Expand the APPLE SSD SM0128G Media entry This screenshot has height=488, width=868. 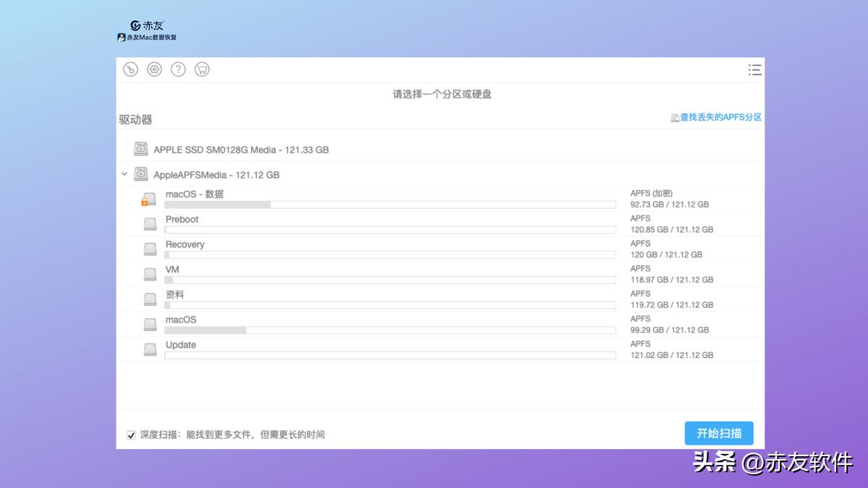click(x=239, y=149)
